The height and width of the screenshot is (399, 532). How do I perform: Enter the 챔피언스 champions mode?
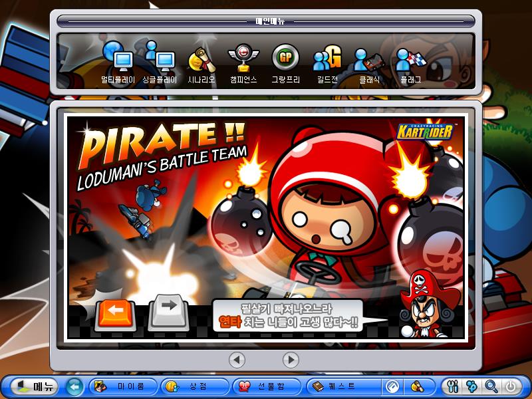(x=243, y=65)
